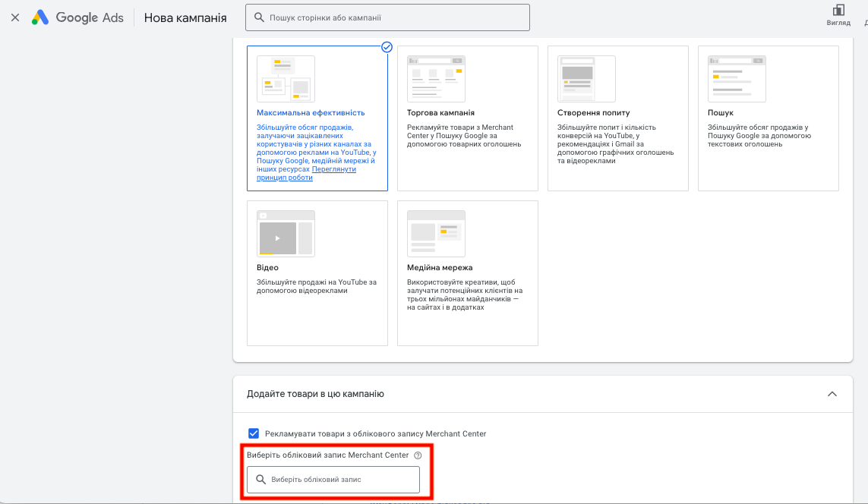Screen dimensions: 868x504
Task: Open the Вигляд appearance icon
Action: (x=838, y=10)
